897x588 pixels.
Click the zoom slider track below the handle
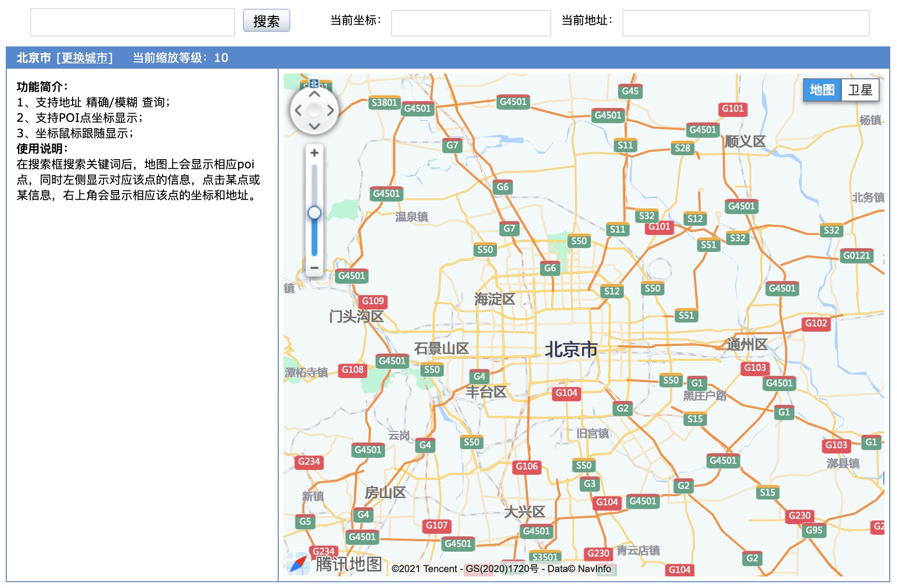314,238
